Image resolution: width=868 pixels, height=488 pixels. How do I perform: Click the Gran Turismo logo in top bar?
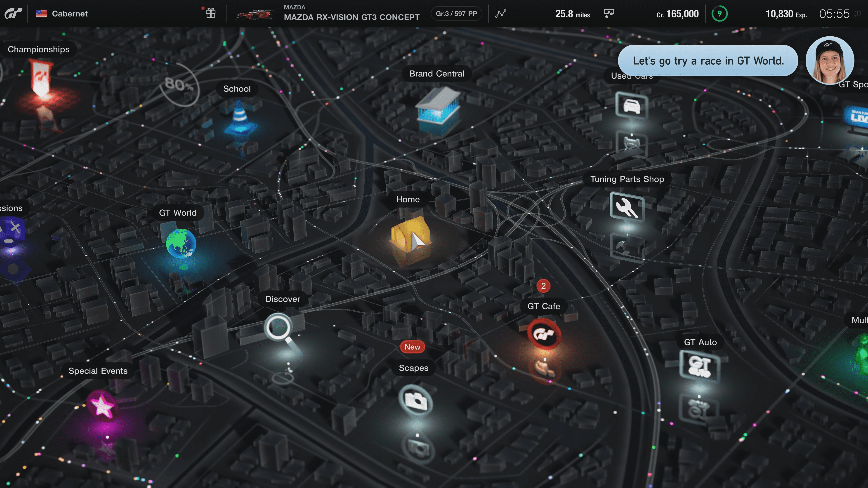click(13, 14)
